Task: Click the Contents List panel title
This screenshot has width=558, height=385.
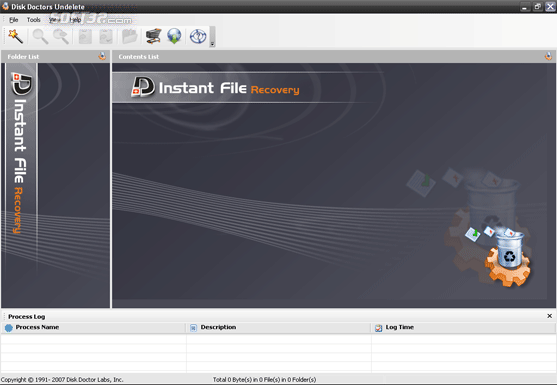Action: (138, 57)
